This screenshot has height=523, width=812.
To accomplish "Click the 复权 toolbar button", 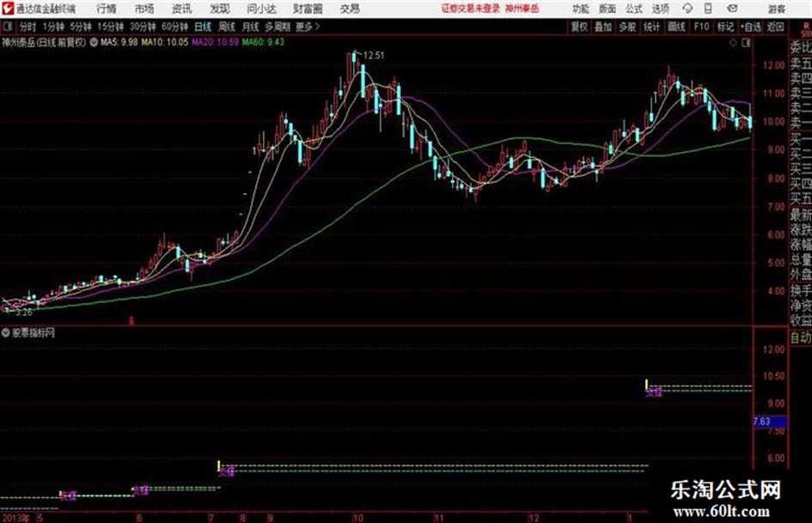I will (x=579, y=27).
